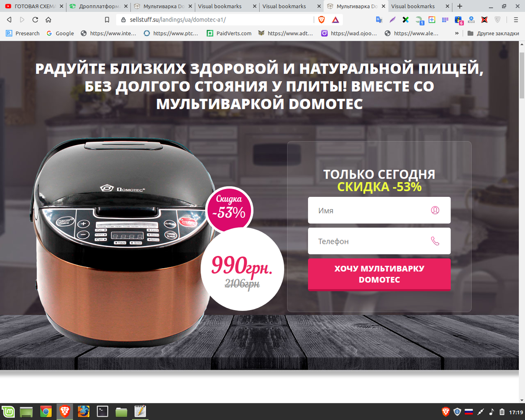Open the PaidVerts.com bookmark

[229, 33]
